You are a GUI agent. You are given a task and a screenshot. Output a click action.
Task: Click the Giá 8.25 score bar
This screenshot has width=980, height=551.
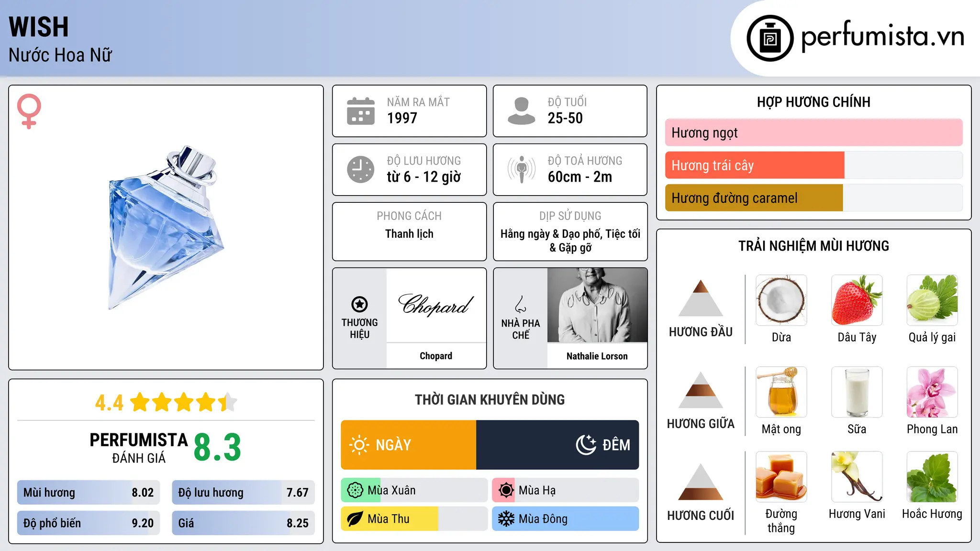pos(243,523)
